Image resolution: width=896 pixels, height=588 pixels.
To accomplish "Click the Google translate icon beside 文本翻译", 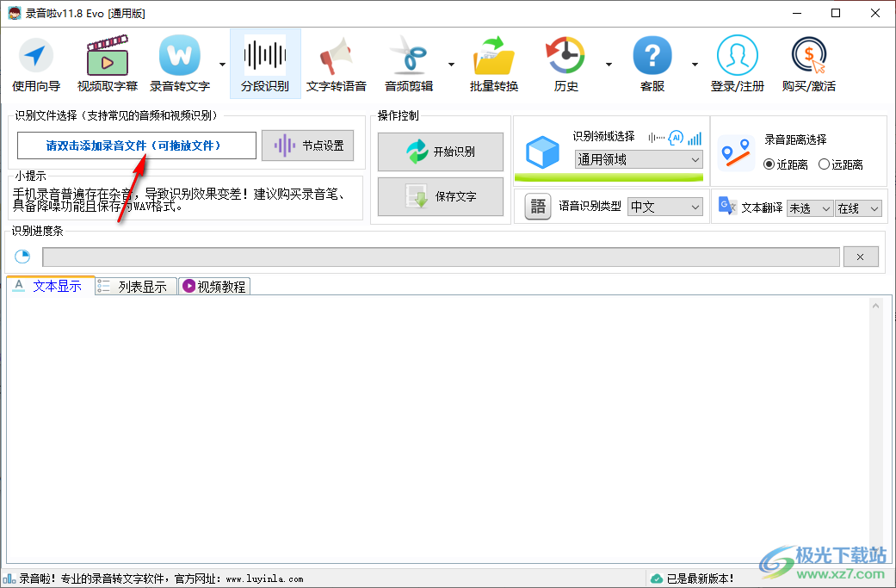I will point(726,206).
